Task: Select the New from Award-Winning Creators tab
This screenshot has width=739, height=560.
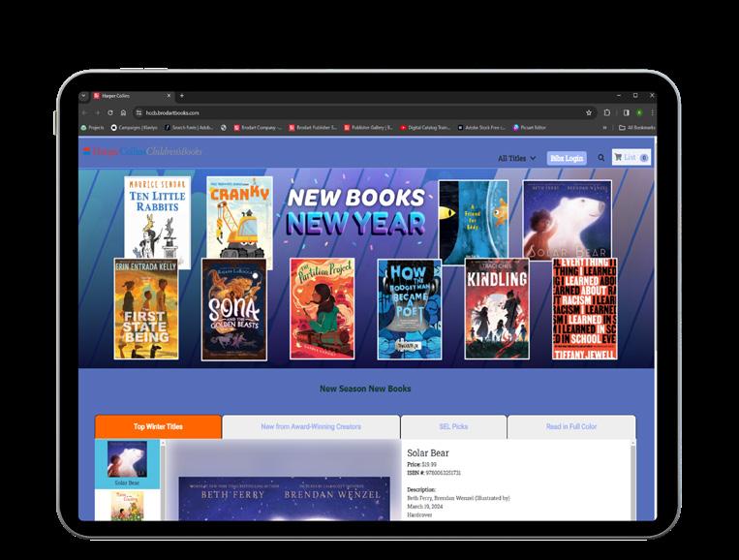Action: pyautogui.click(x=311, y=426)
